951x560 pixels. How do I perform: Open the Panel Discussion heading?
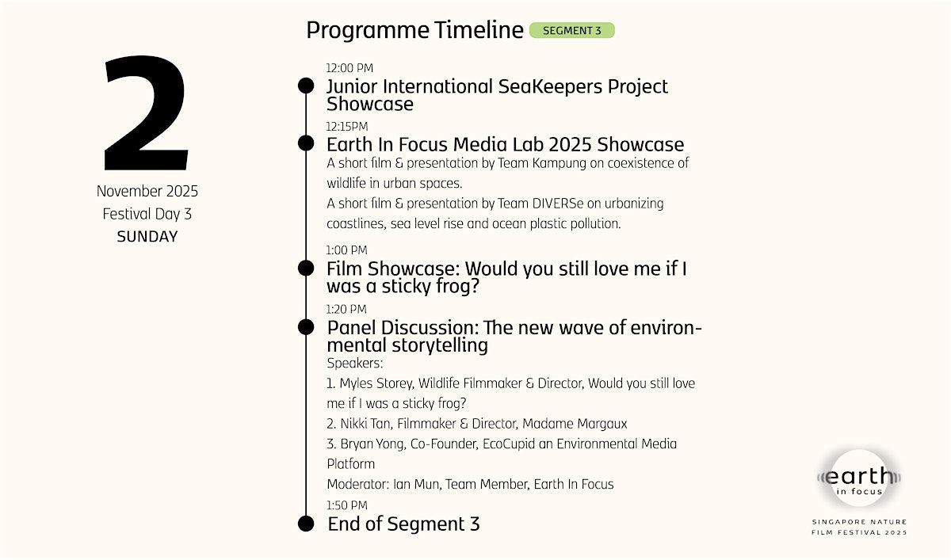point(514,337)
